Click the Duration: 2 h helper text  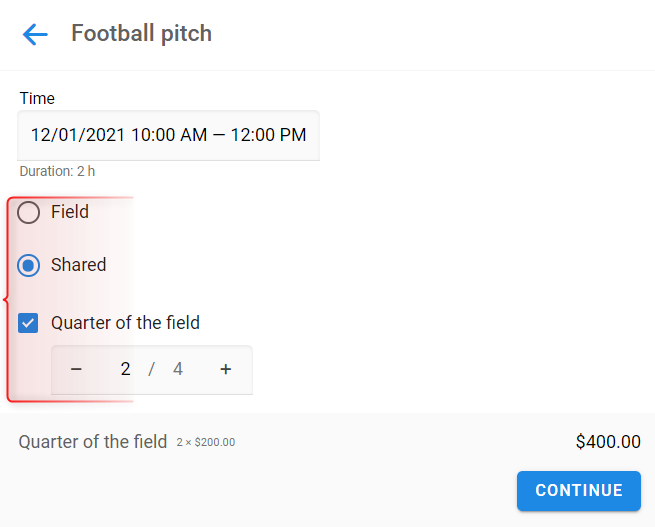click(x=57, y=171)
